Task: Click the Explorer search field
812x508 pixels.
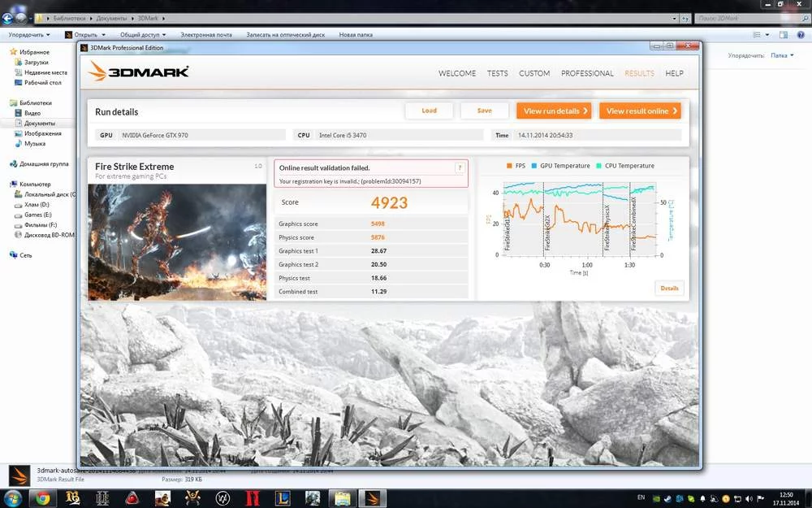Action: coord(751,18)
